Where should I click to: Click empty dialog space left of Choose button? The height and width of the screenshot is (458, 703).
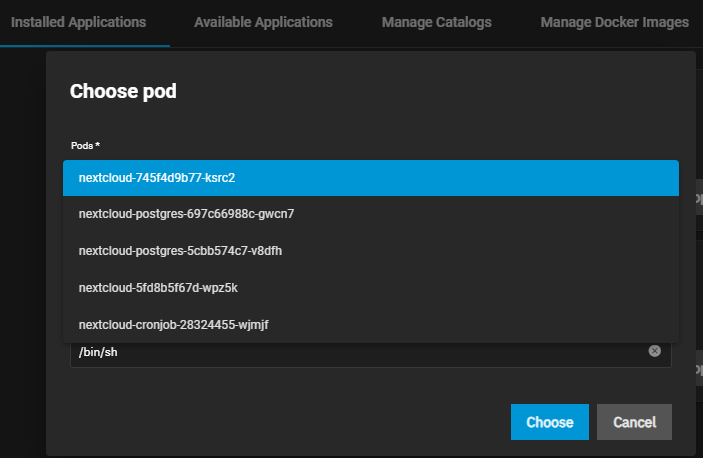(280, 422)
